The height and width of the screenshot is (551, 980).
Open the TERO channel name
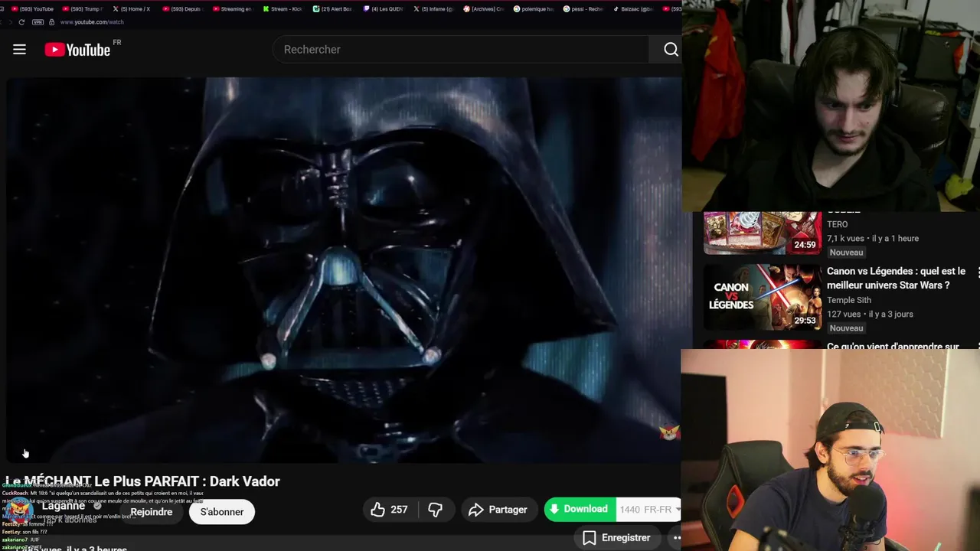click(x=838, y=224)
